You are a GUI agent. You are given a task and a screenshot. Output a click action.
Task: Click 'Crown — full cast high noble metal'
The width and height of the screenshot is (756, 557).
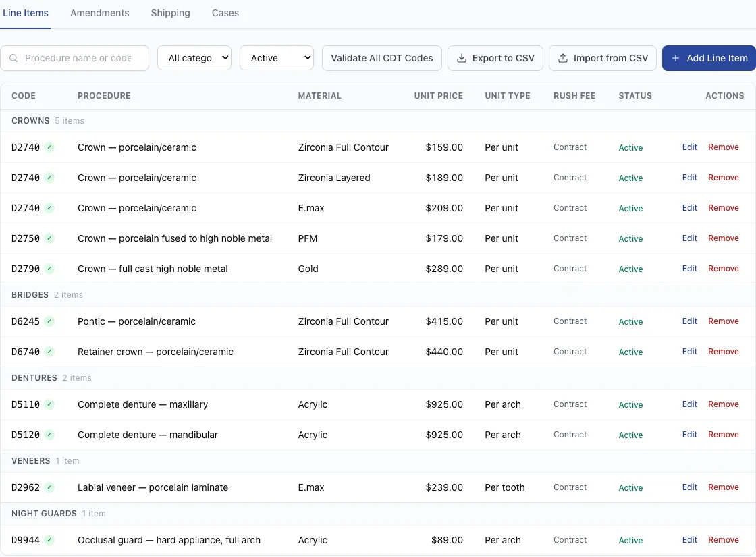click(x=153, y=269)
